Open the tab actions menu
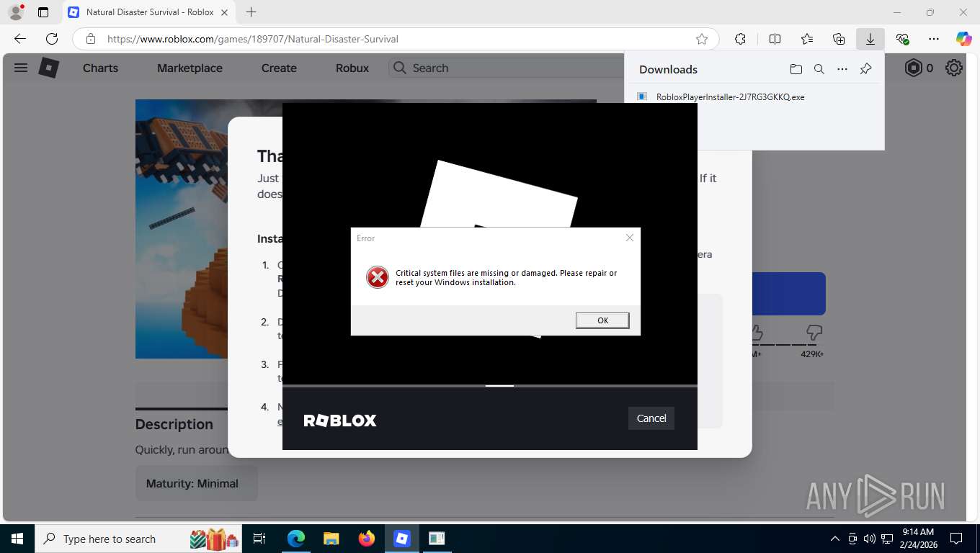 43,12
